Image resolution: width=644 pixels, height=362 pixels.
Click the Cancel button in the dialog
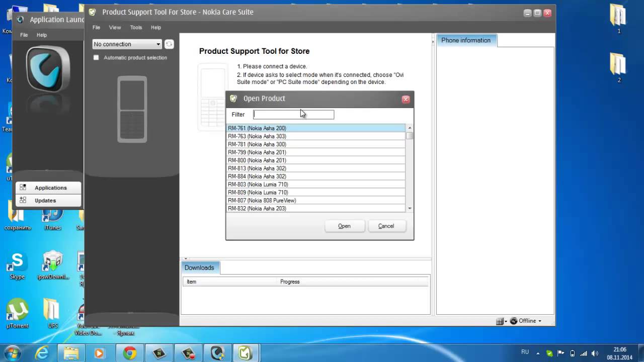386,226
